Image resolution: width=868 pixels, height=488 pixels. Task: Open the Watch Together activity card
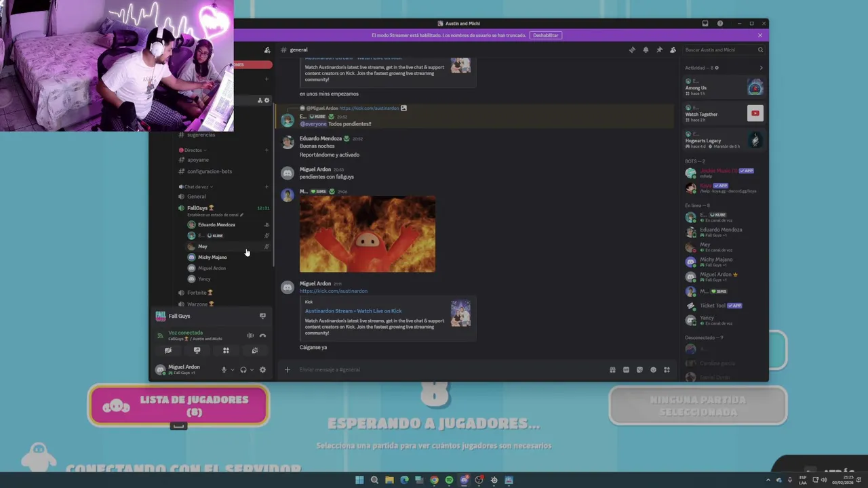pos(724,113)
